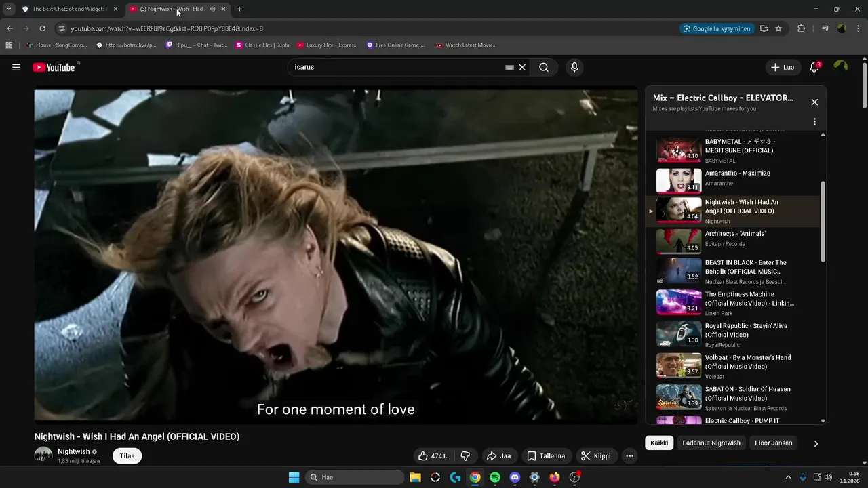
Task: Open the Classic Hits | Supla bookmark
Action: pyautogui.click(x=262, y=45)
